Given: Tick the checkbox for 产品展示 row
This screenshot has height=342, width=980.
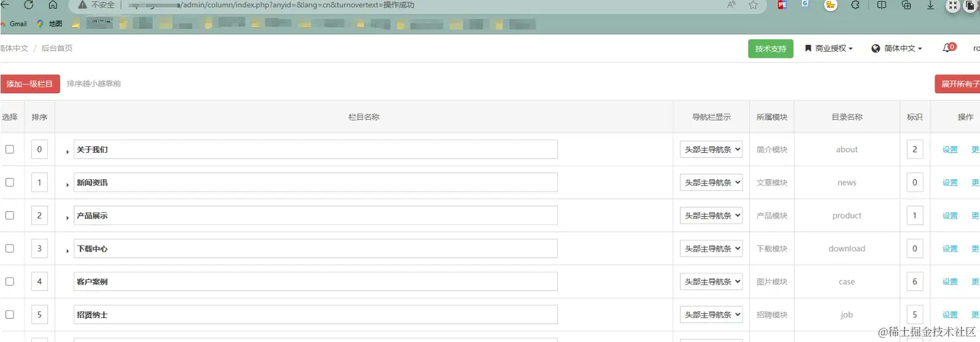Looking at the screenshot, I should click(10, 216).
